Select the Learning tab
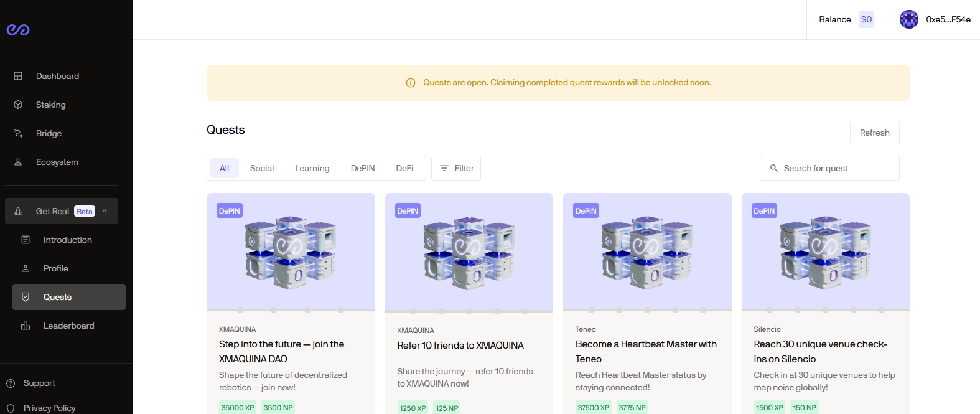The height and width of the screenshot is (414, 980). (312, 168)
